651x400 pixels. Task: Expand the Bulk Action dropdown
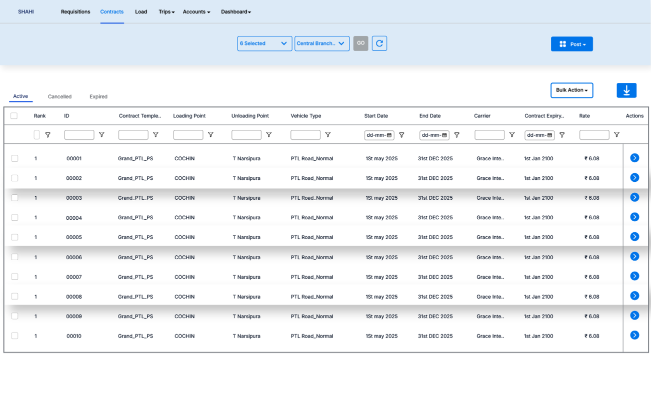[x=572, y=90]
